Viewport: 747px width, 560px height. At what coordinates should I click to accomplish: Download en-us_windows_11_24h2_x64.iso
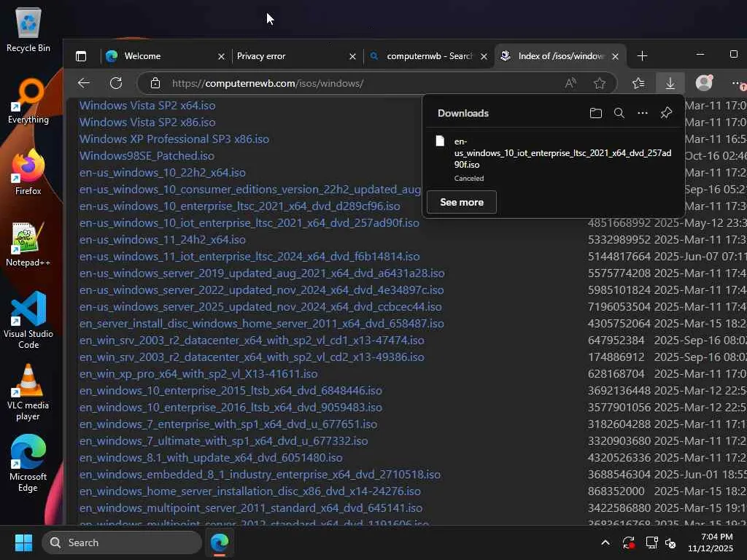(163, 239)
